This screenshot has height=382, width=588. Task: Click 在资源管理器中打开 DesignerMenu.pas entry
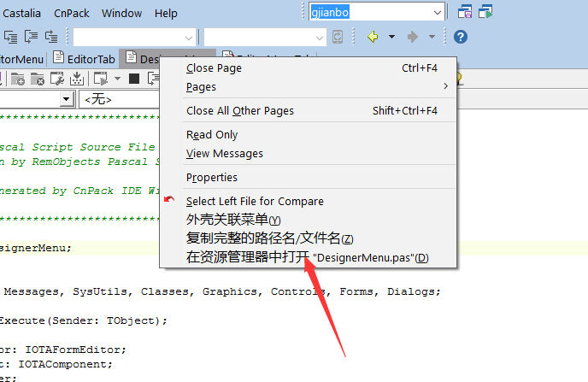(x=308, y=257)
